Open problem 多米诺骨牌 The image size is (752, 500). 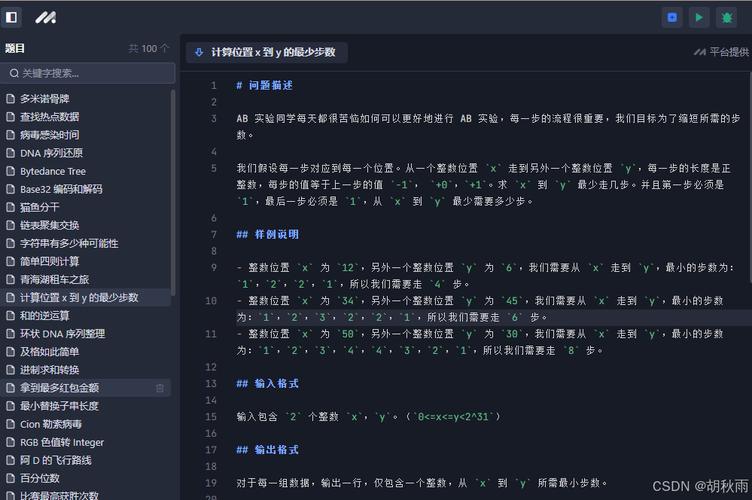click(x=45, y=99)
